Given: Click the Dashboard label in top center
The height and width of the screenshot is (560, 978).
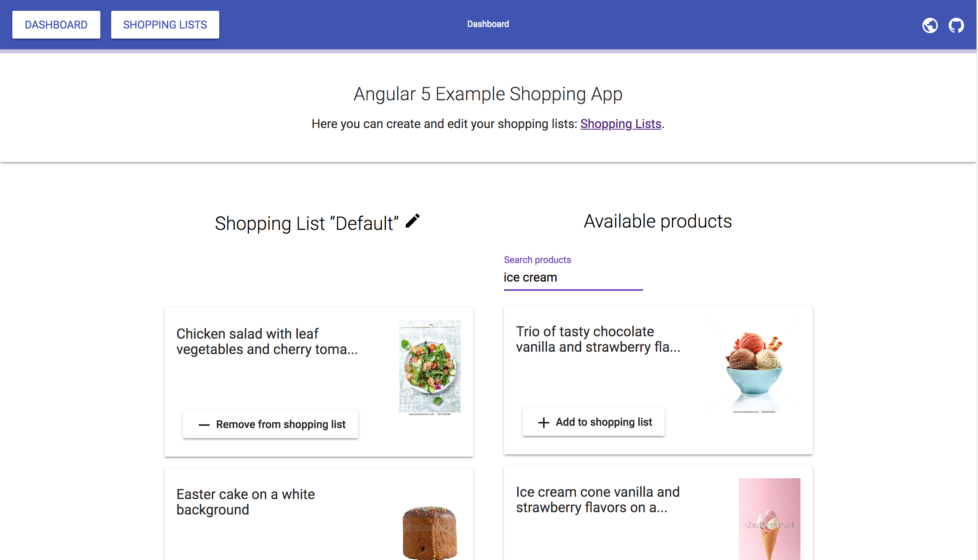Looking at the screenshot, I should (488, 24).
